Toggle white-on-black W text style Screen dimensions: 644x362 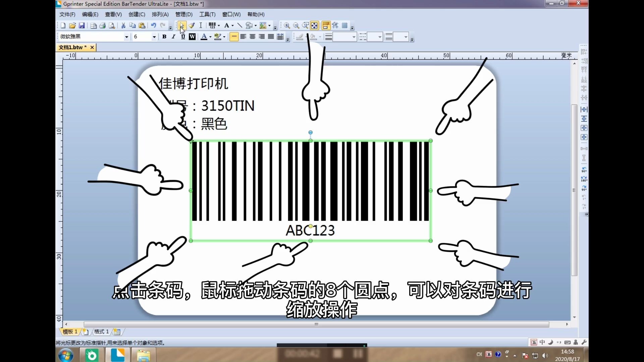(192, 37)
